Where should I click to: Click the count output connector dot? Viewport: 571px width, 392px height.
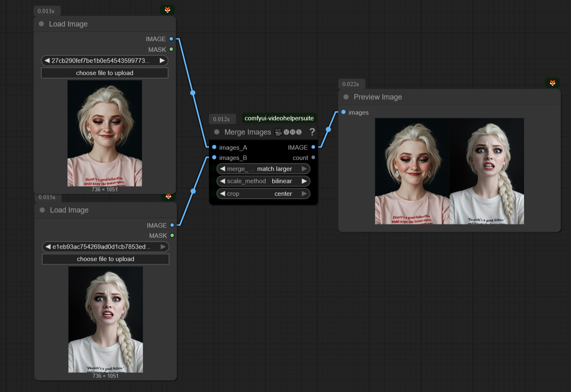pos(313,158)
